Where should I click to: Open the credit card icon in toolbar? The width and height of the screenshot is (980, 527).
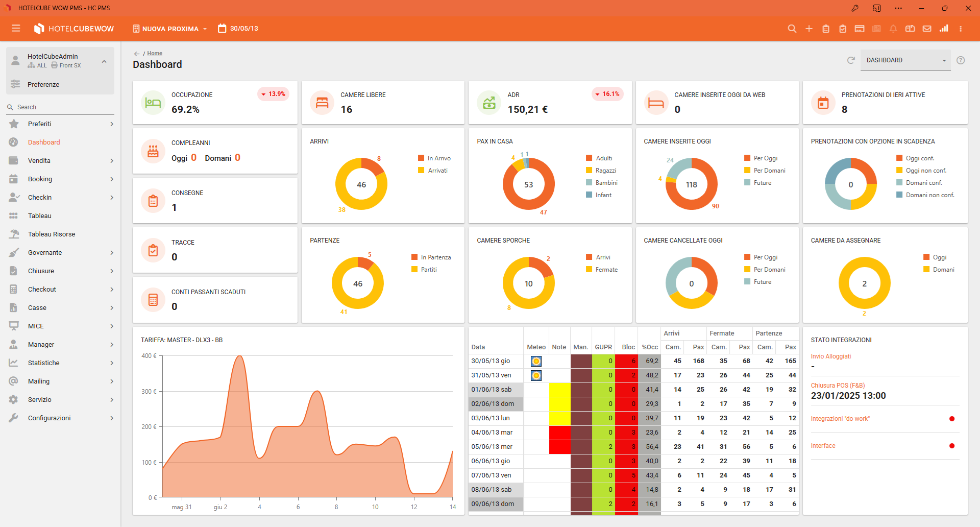tap(860, 29)
